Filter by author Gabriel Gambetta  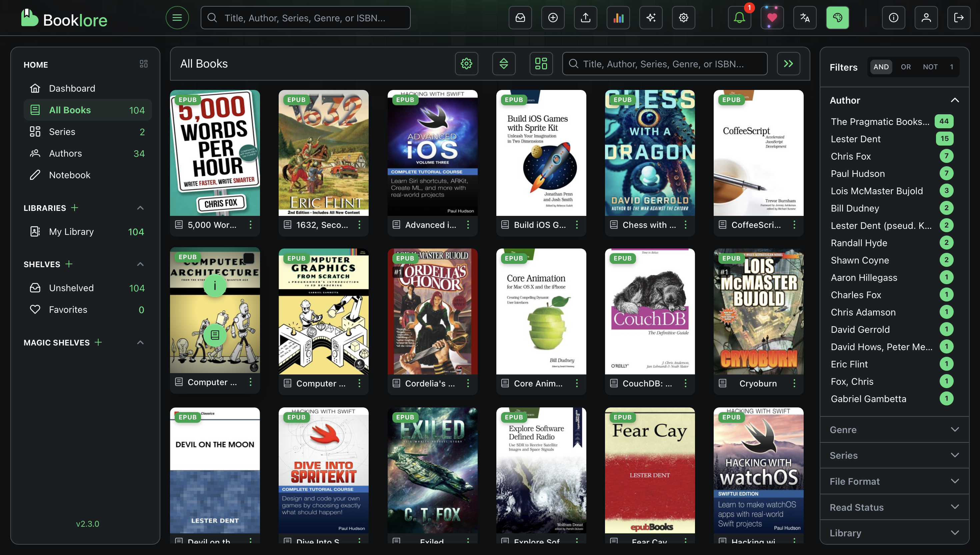(x=892, y=399)
